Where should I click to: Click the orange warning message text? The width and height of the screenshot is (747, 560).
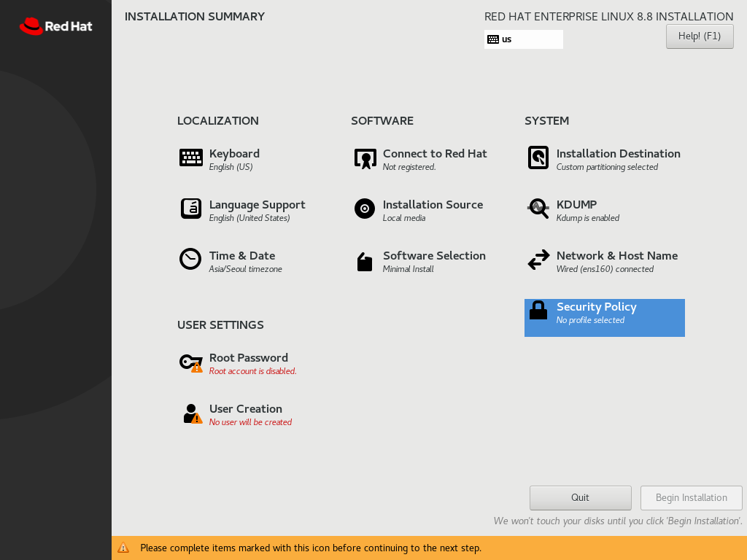311,548
